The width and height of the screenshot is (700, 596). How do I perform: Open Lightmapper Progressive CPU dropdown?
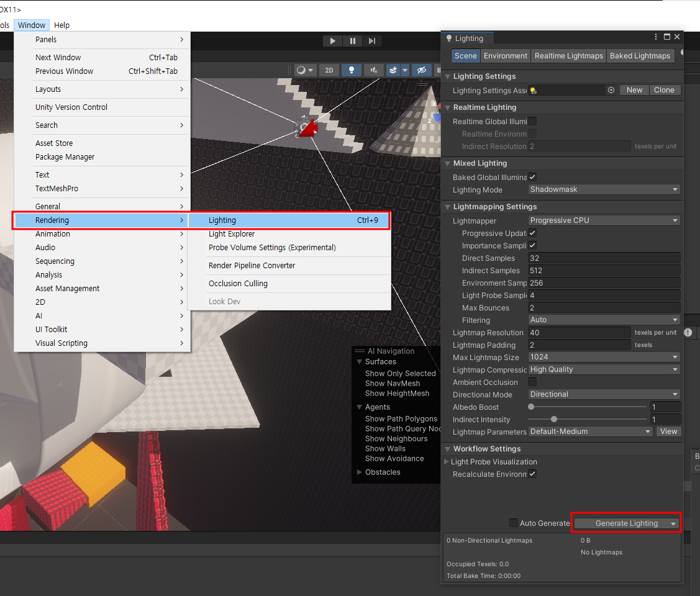[x=604, y=220]
